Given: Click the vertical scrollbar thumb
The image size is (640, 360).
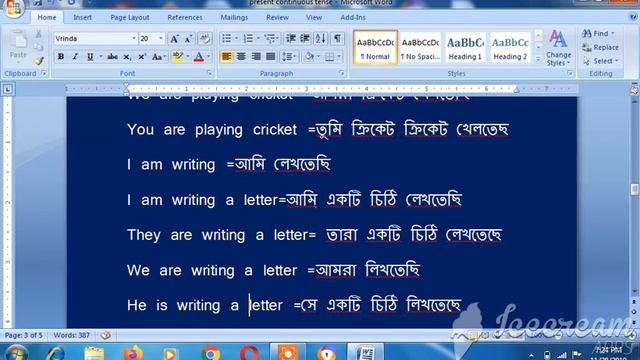Looking at the screenshot, I should 634,189.
